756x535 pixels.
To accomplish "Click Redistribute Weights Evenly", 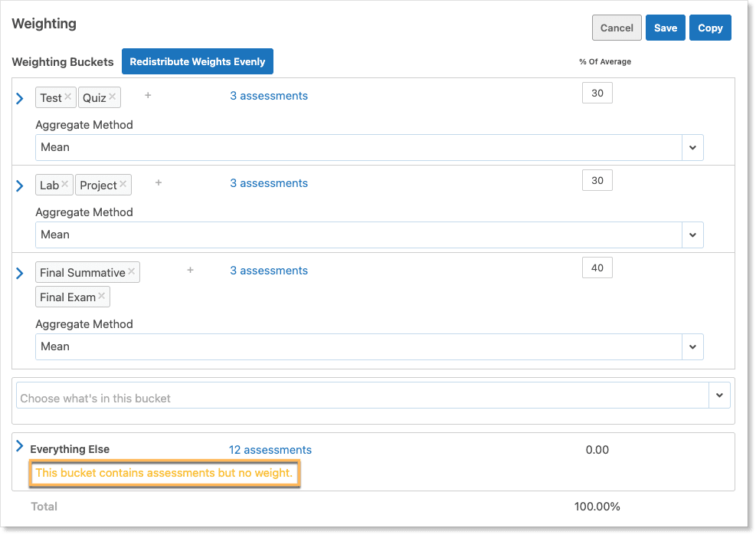I will (197, 62).
